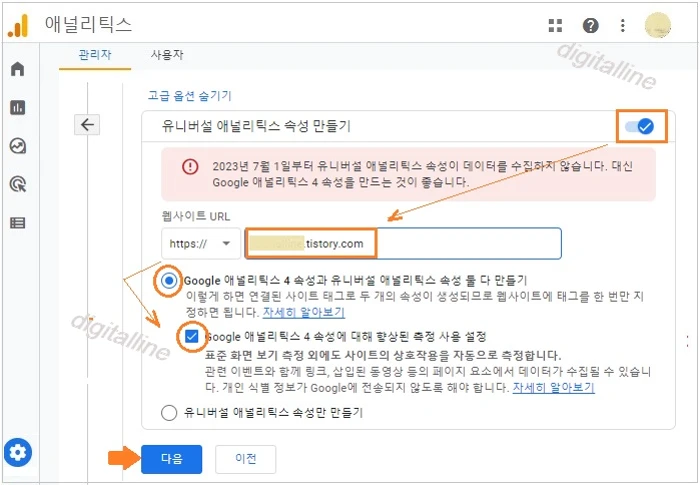Viewport: 700px width, 485px height.
Task: Open Admin gear icon at bottom left
Action: click(x=18, y=453)
